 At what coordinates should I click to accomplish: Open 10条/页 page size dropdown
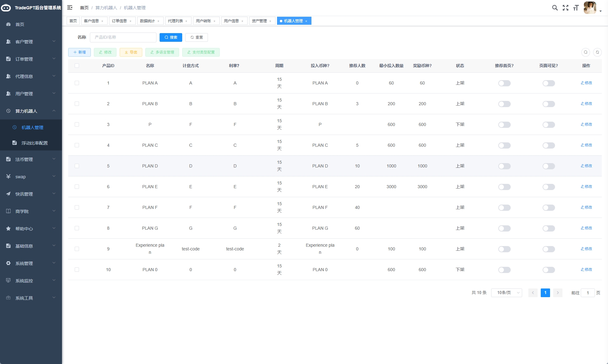click(x=506, y=293)
